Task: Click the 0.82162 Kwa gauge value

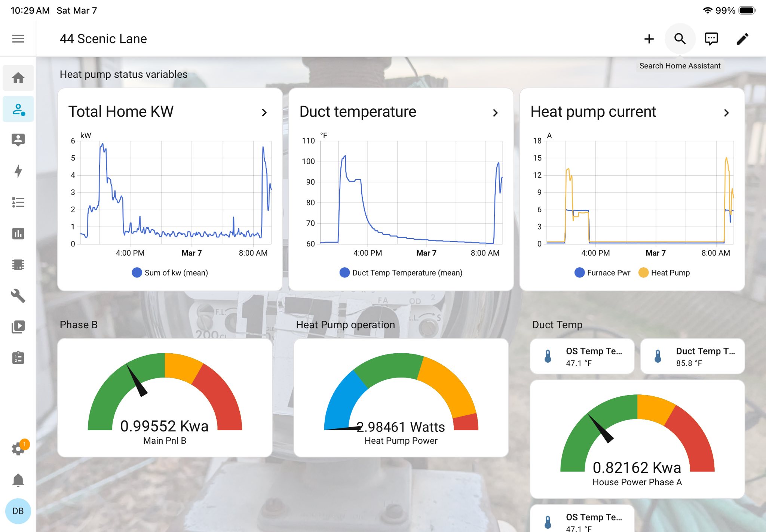Action: pyautogui.click(x=637, y=468)
